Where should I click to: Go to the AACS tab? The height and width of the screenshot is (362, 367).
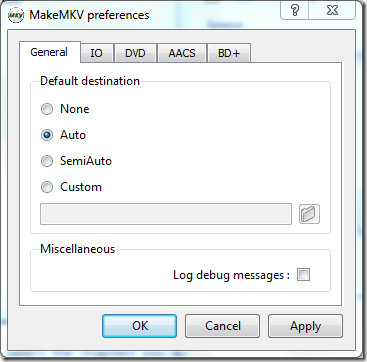182,53
